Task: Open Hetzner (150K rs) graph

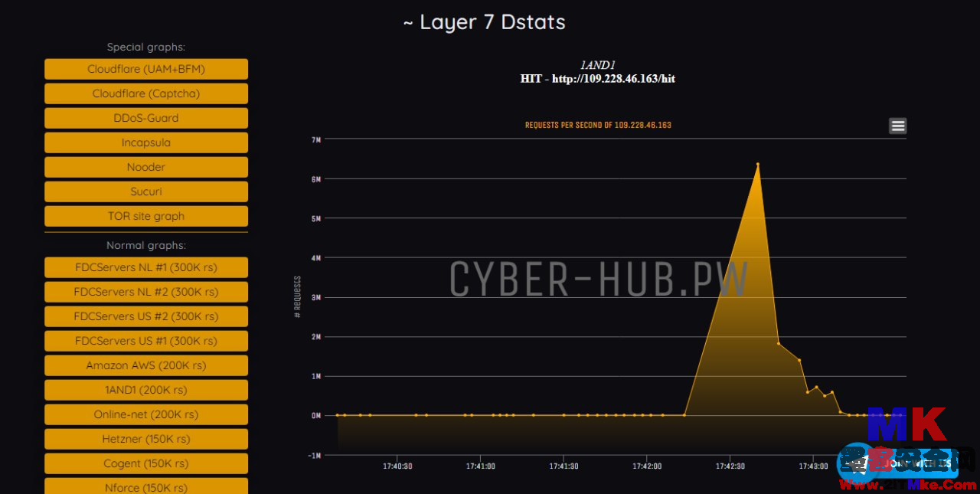Action: tap(146, 439)
